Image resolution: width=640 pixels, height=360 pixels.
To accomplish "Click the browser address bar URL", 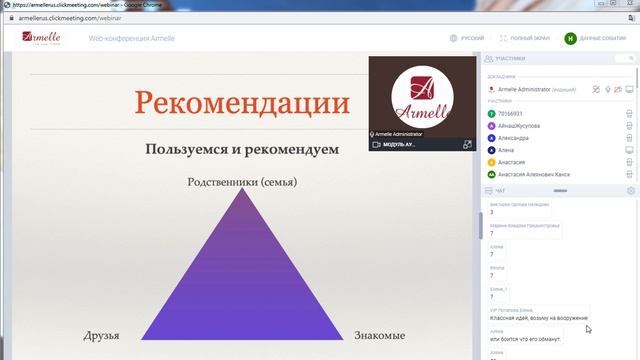I will pyautogui.click(x=70, y=18).
